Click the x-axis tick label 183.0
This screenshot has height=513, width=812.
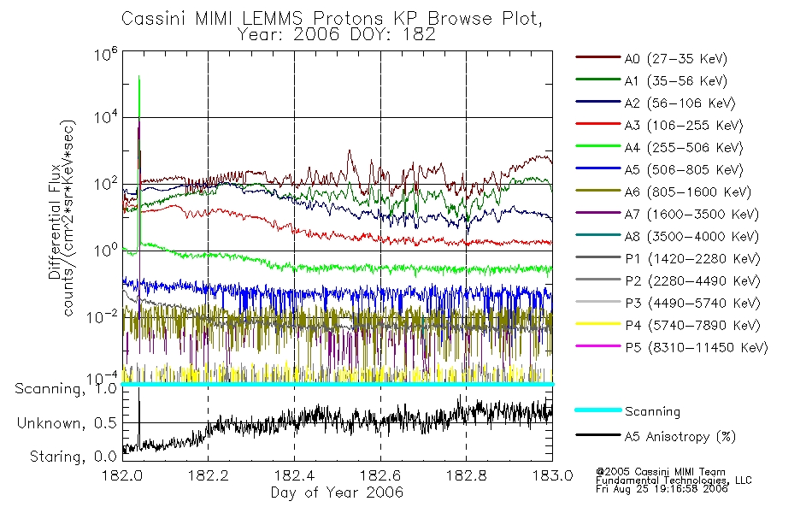coord(552,475)
